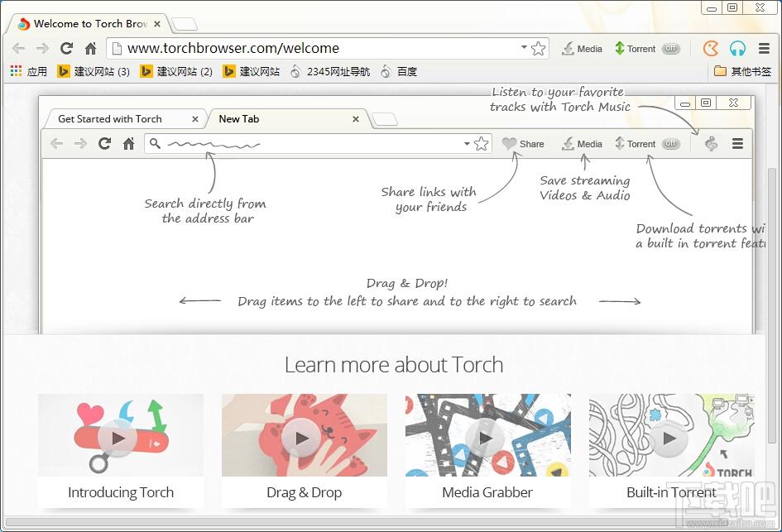Image resolution: width=782 pixels, height=532 pixels.
Task: Maximize the outer Torch browser window
Action: point(732,7)
